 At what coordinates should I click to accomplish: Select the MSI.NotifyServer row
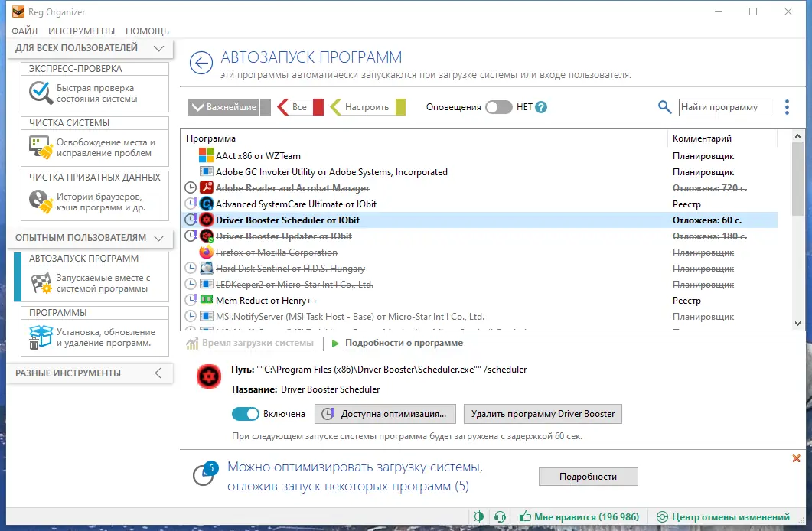pyautogui.click(x=480, y=316)
